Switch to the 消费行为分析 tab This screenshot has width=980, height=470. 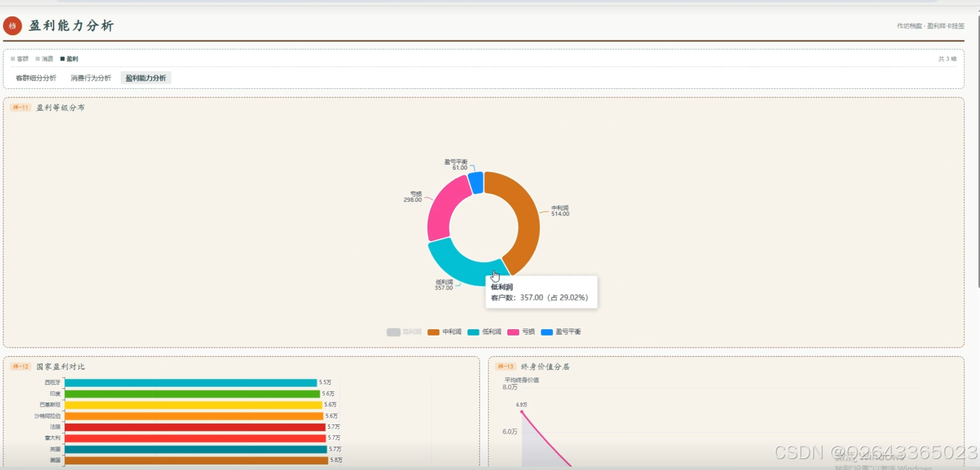click(x=91, y=78)
